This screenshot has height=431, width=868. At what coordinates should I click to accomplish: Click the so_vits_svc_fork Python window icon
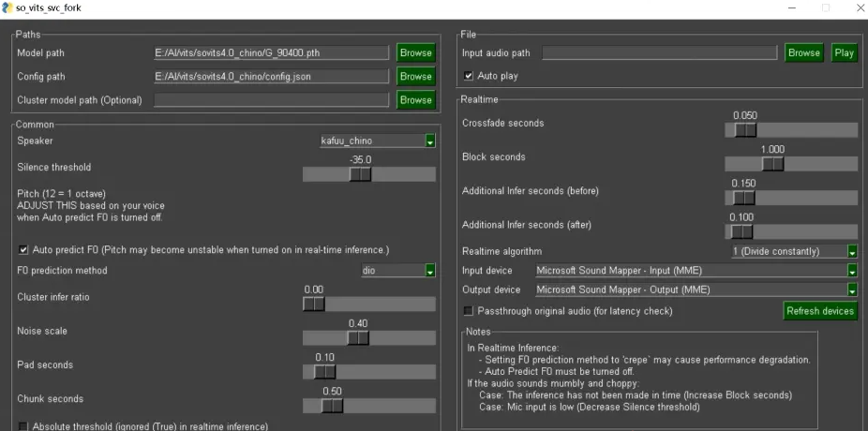click(7, 7)
